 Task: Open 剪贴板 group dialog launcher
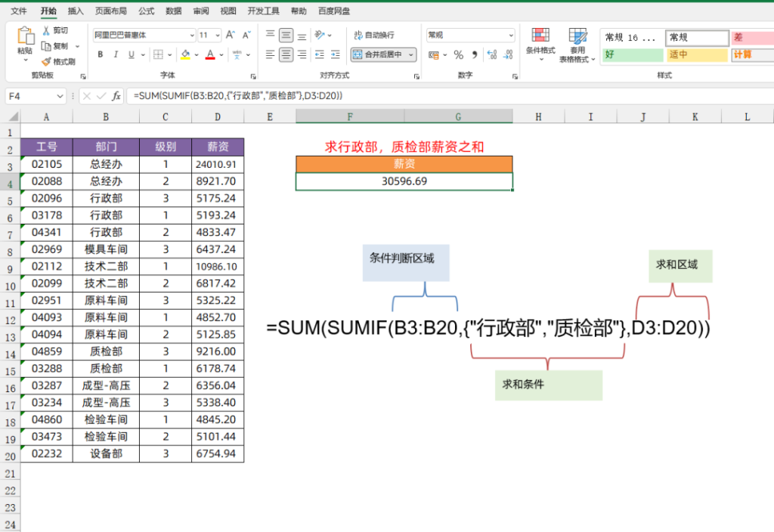click(83, 76)
